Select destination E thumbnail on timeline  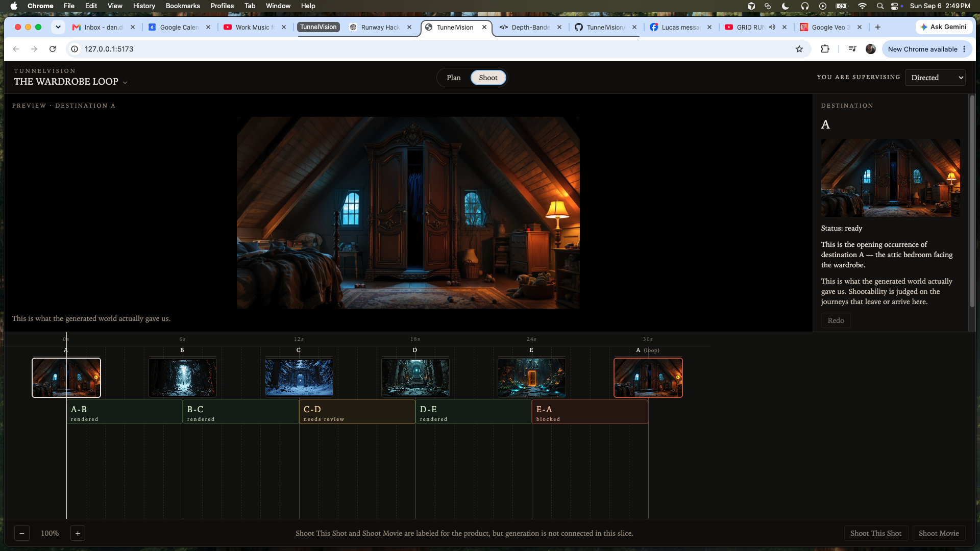[x=531, y=378]
